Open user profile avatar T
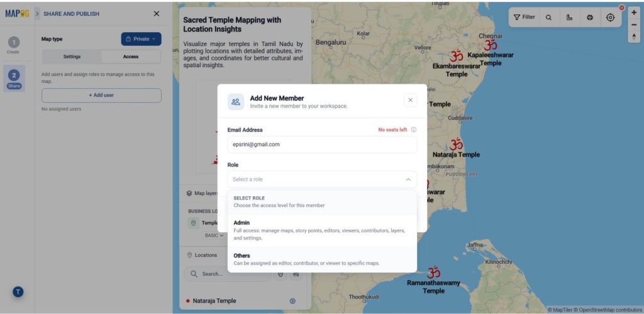The image size is (644, 314). [18, 292]
